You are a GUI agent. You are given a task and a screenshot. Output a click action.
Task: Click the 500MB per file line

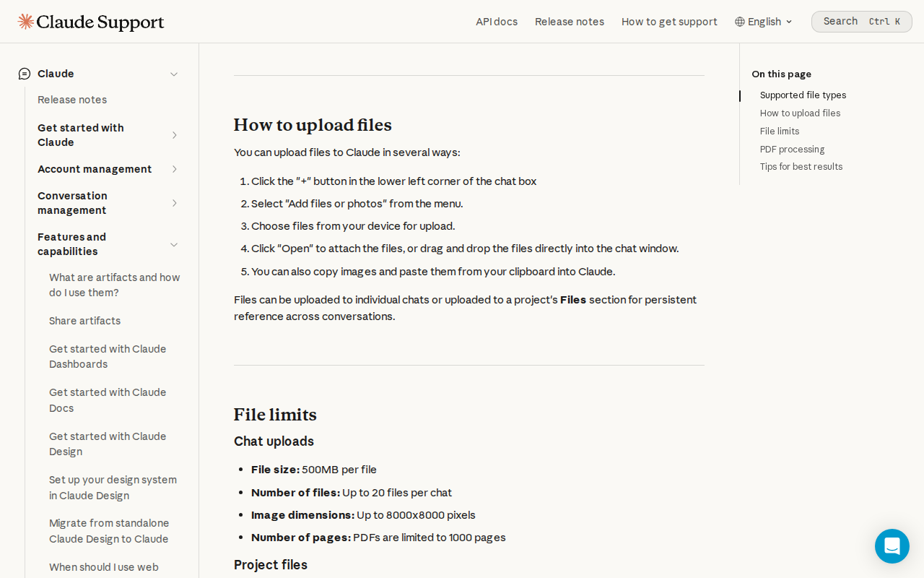(x=314, y=470)
